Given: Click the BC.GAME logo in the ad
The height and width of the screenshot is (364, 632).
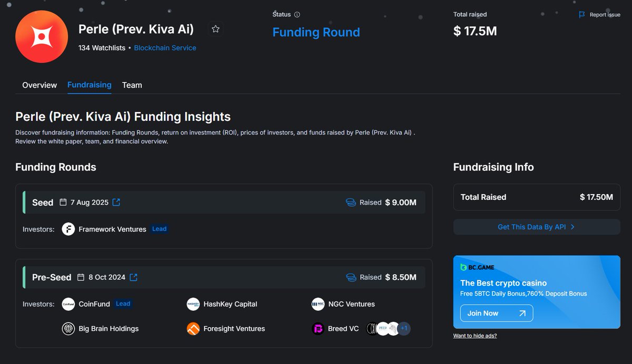Looking at the screenshot, I should click(x=477, y=267).
